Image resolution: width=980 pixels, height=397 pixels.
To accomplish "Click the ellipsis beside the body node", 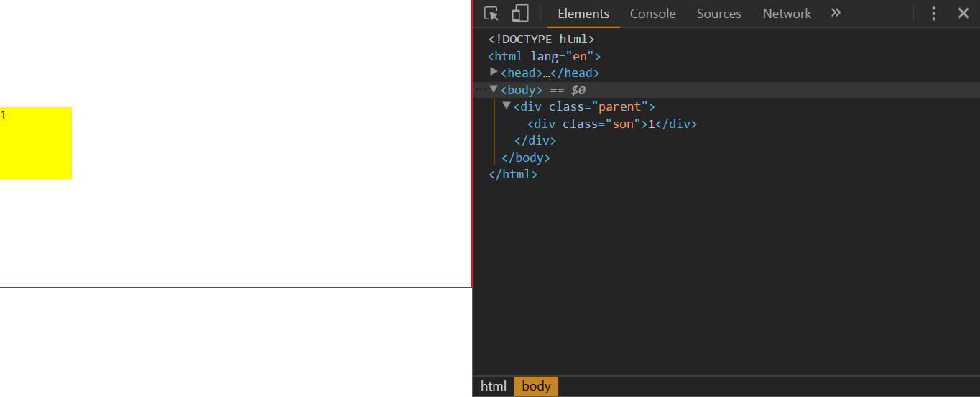I will click(x=481, y=89).
